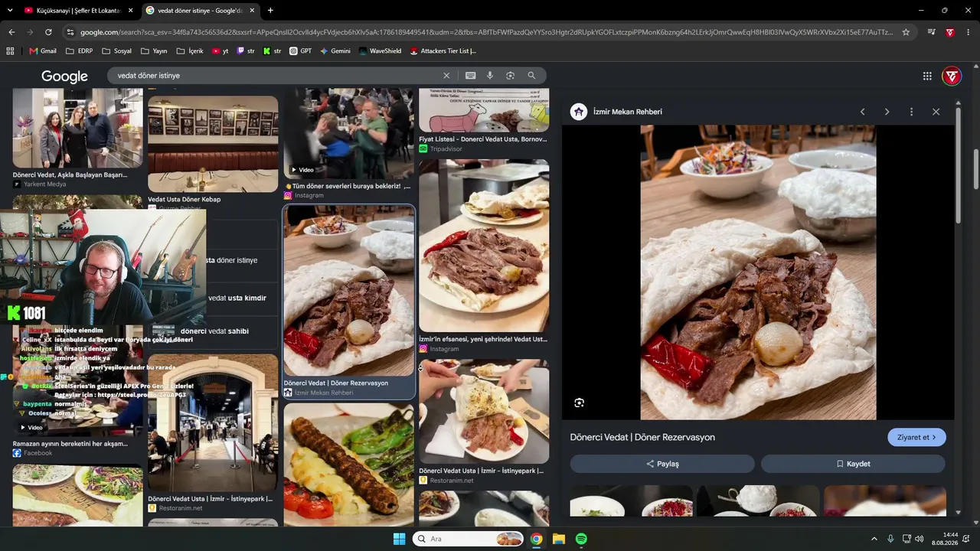Save image with the Kaydet button
This screenshot has height=551, width=980.
tap(853, 464)
